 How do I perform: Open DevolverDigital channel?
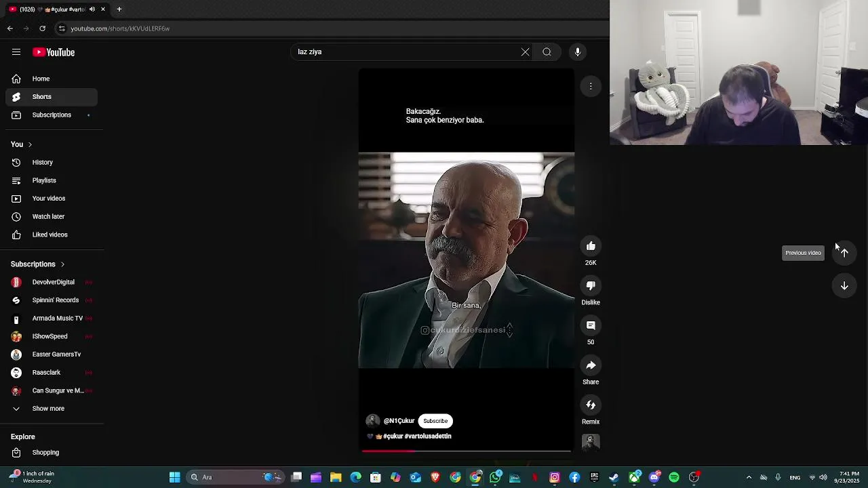(52, 282)
